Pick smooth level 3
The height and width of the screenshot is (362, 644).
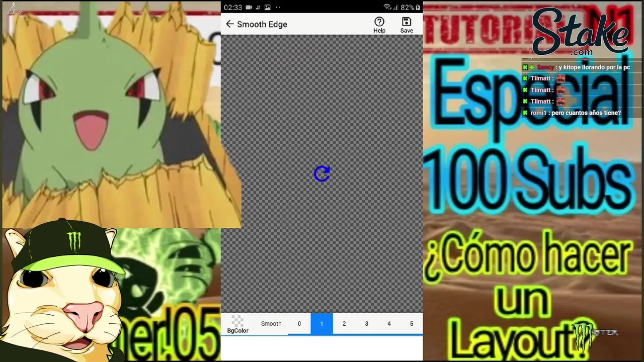366,324
